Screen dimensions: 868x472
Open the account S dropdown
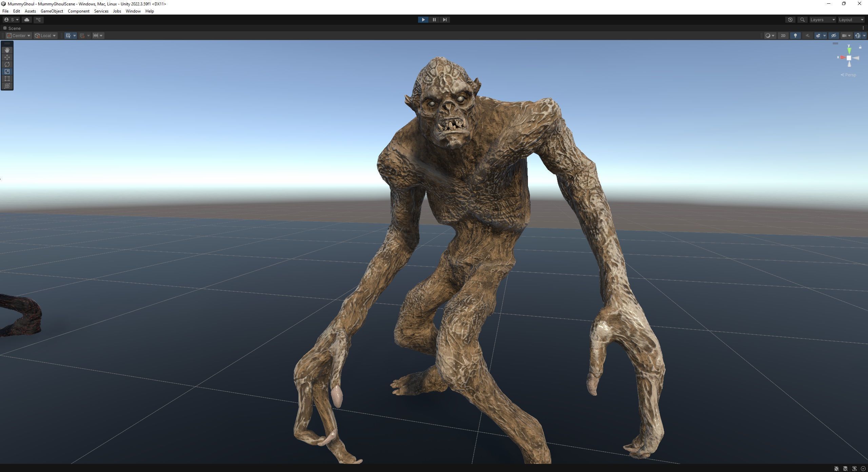[x=11, y=20]
